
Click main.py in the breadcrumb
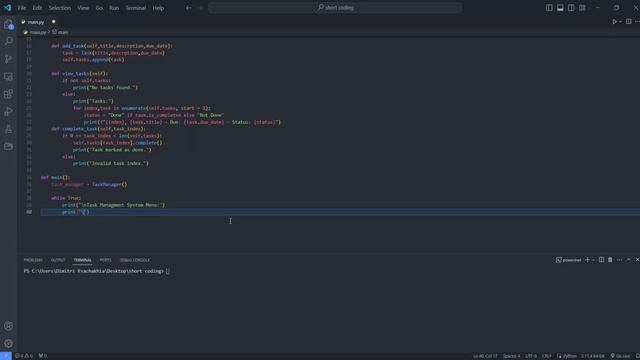(x=38, y=32)
